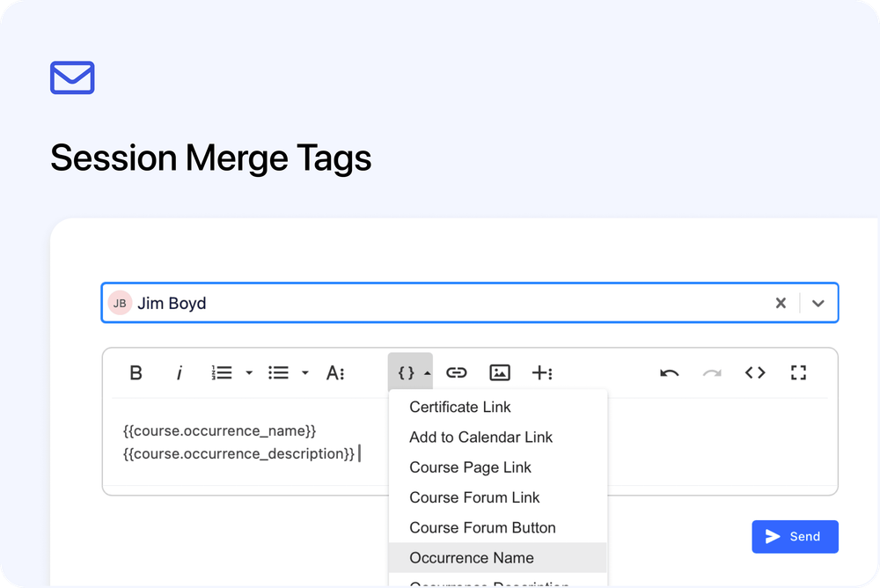Insert a hyperlink
880x588 pixels.
[457, 372]
